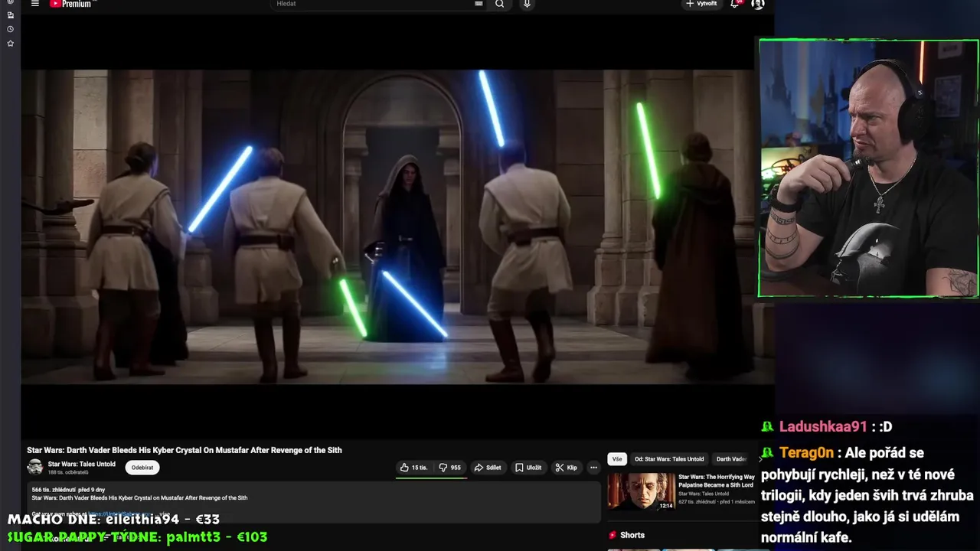
Task: Click the Ladushkaa91 chat username
Action: pos(823,426)
